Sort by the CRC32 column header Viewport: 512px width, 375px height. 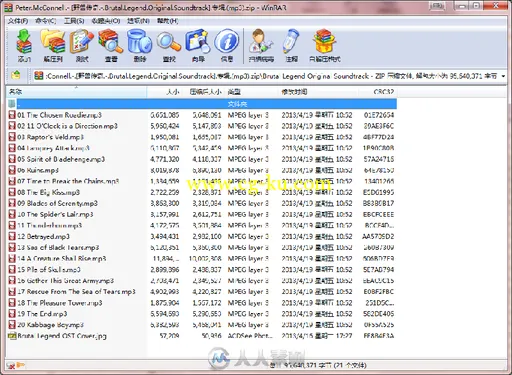(x=378, y=92)
